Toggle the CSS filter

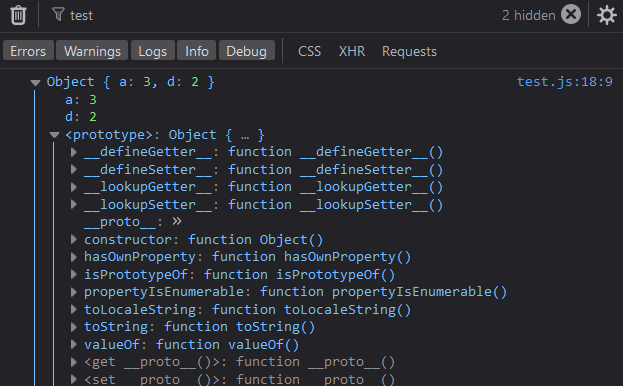309,51
